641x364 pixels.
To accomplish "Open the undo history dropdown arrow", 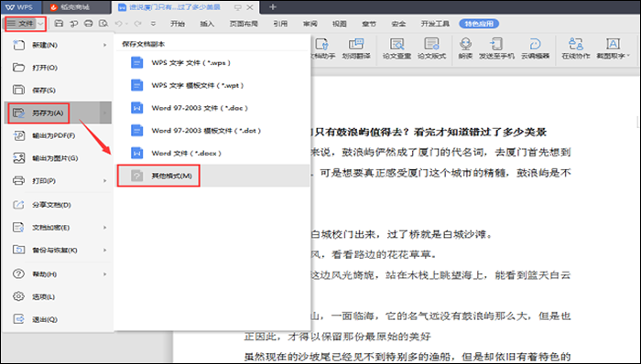I will (126, 24).
